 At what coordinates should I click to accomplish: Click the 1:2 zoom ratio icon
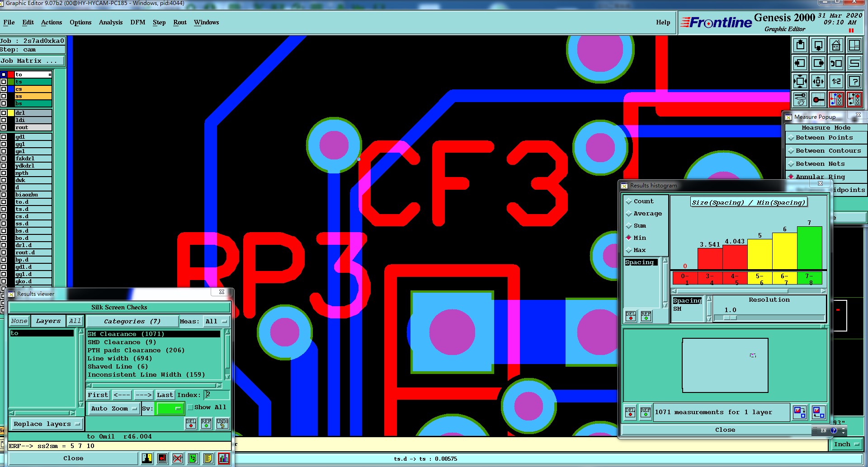click(836, 81)
